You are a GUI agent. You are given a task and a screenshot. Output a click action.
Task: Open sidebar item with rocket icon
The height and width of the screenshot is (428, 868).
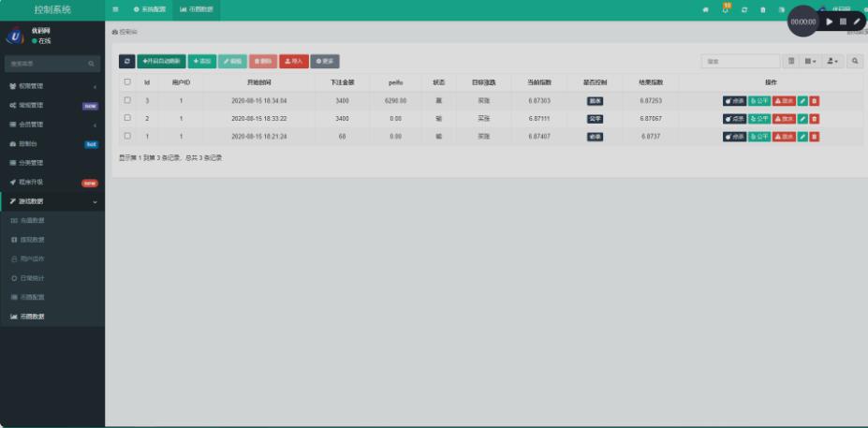(x=52, y=183)
